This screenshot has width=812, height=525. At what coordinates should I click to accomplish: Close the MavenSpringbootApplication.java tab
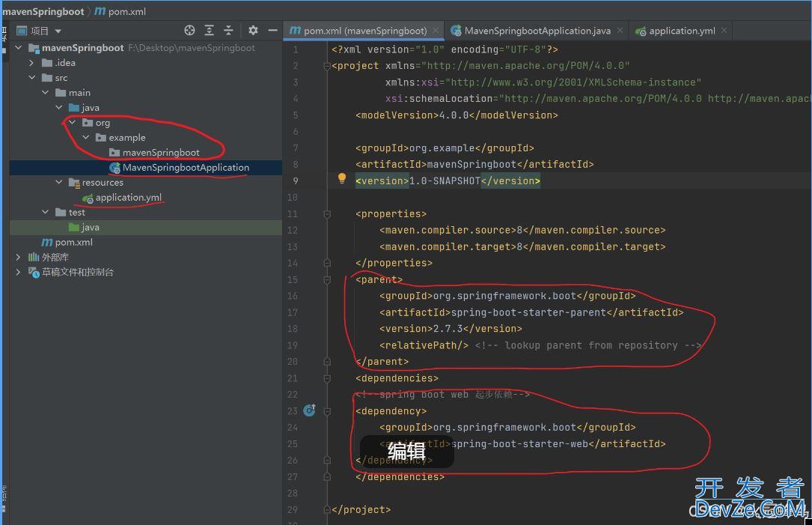(620, 31)
